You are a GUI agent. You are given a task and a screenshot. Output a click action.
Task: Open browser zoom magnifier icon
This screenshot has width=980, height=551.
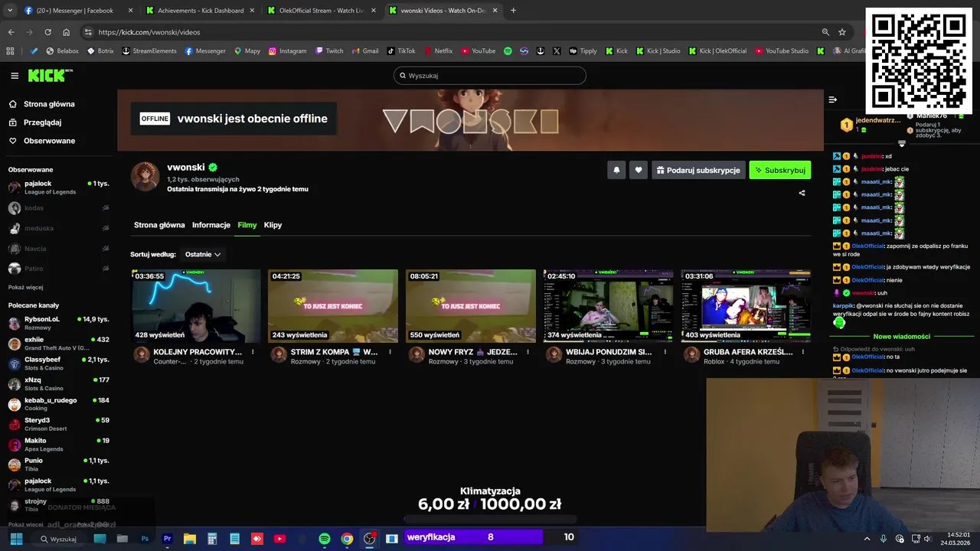pyautogui.click(x=825, y=32)
